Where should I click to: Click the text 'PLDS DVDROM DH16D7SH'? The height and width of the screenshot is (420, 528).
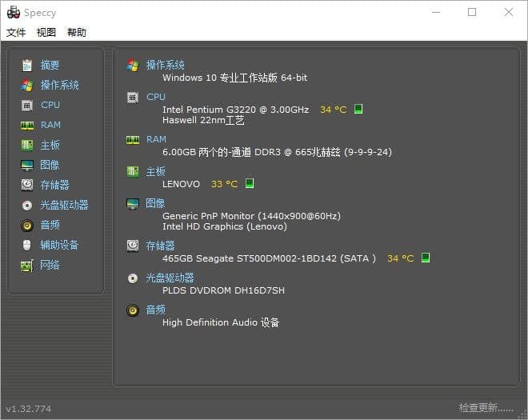pyautogui.click(x=223, y=290)
